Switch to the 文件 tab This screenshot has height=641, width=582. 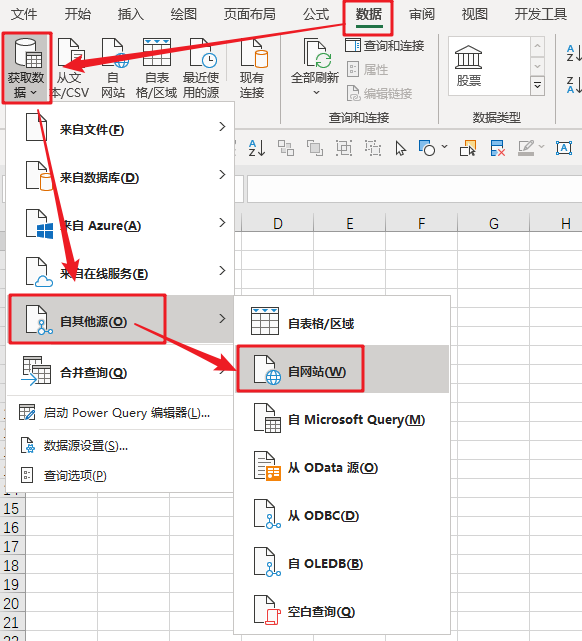(24, 14)
